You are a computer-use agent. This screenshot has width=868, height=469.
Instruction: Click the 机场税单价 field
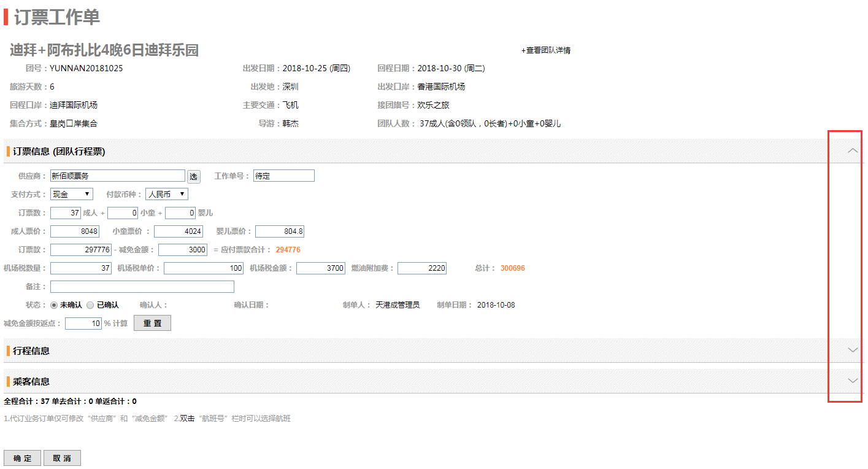[203, 268]
